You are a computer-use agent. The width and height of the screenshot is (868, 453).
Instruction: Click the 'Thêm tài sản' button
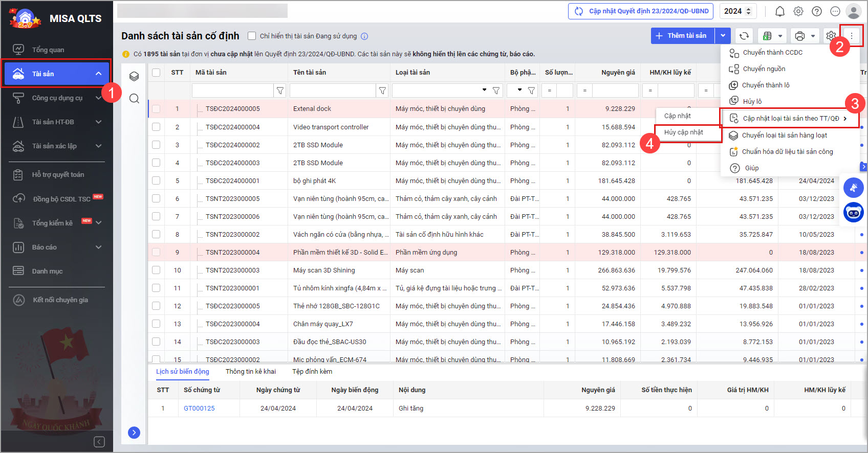click(682, 36)
